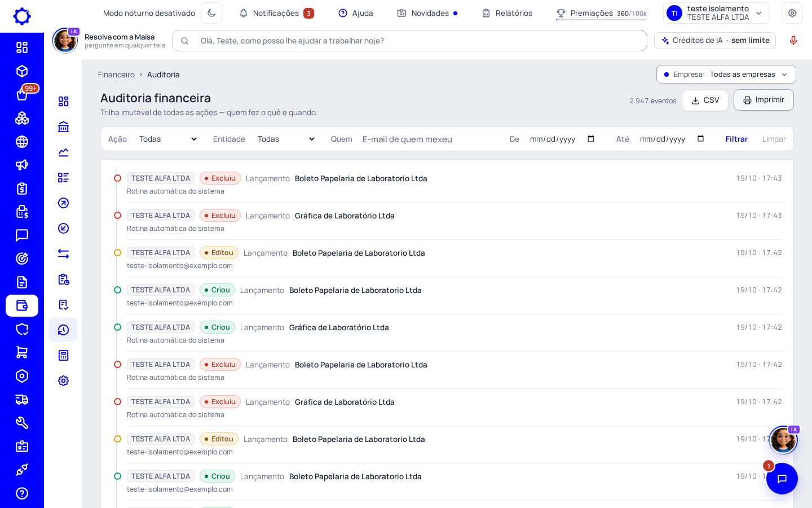Export events with CSV button

tap(705, 100)
